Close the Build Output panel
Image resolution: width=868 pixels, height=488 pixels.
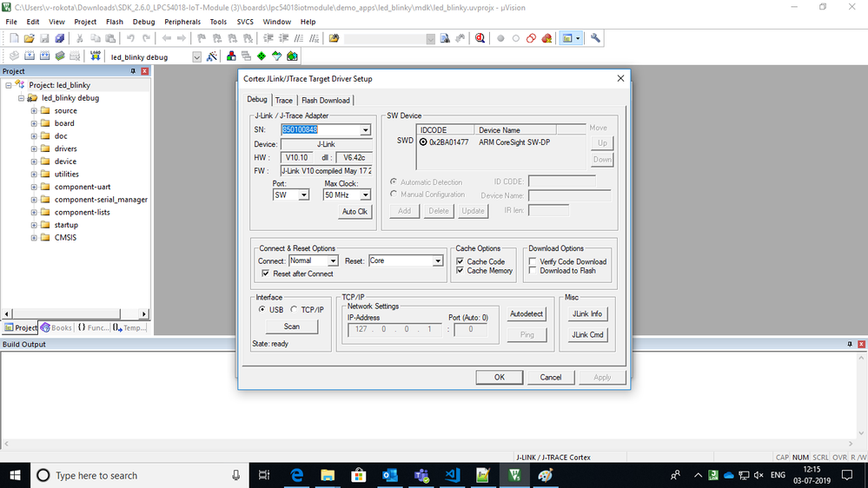point(861,344)
